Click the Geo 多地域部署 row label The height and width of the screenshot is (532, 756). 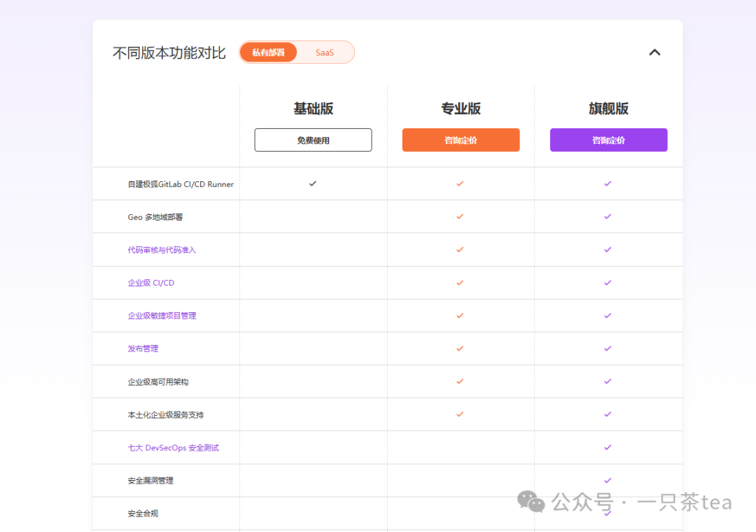click(155, 217)
